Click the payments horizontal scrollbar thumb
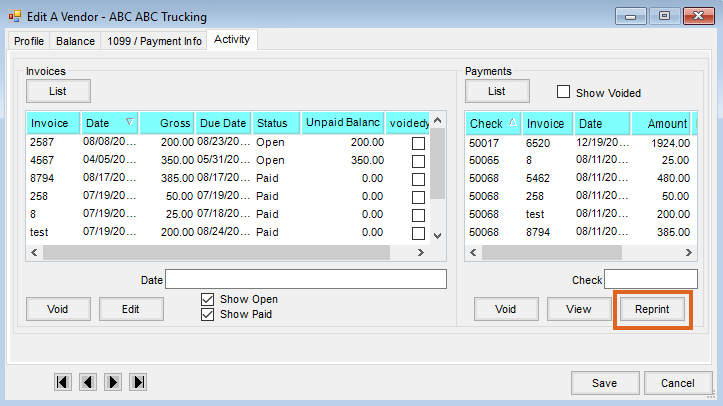The image size is (723, 406). click(552, 253)
